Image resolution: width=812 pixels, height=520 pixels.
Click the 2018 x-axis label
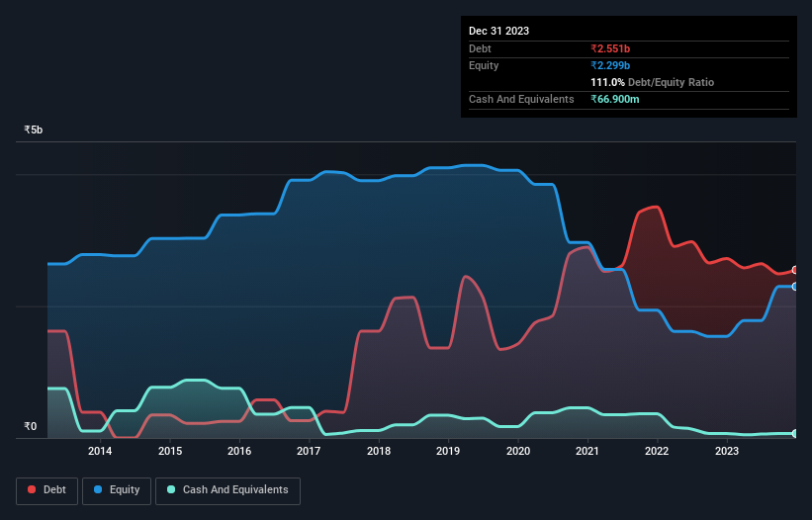(379, 451)
